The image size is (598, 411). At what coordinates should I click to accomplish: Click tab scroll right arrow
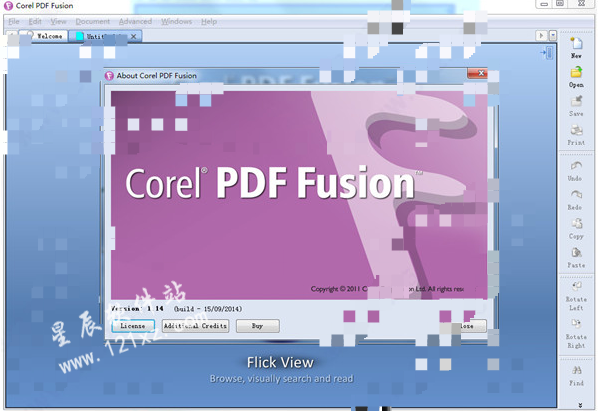[x=541, y=35]
